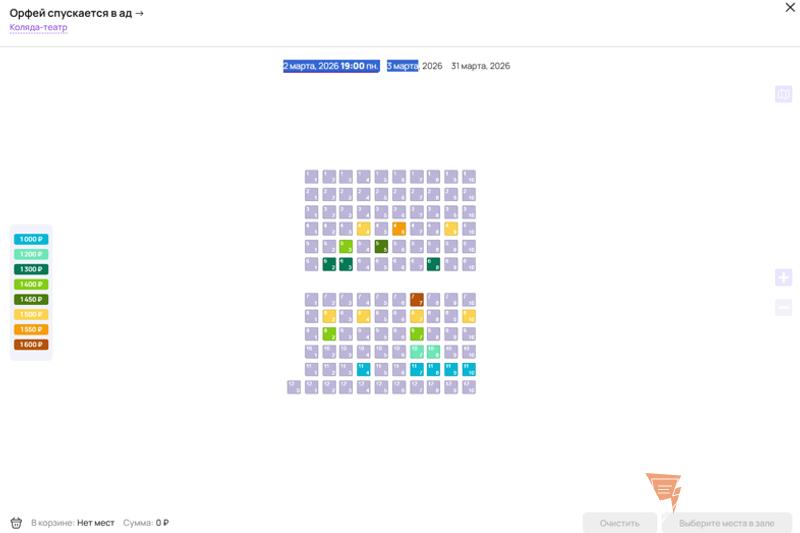800x533 pixels.
Task: Click the basket icon near 'В корзине'
Action: tap(16, 523)
